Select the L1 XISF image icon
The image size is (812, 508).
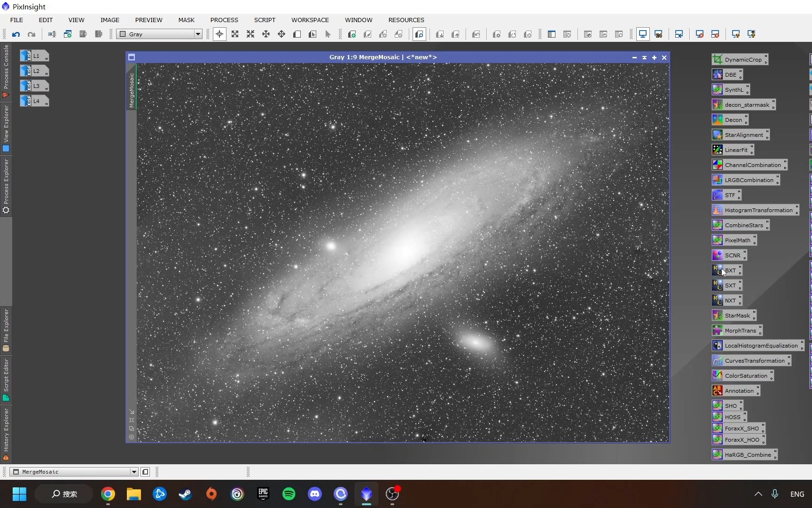[x=34, y=56]
